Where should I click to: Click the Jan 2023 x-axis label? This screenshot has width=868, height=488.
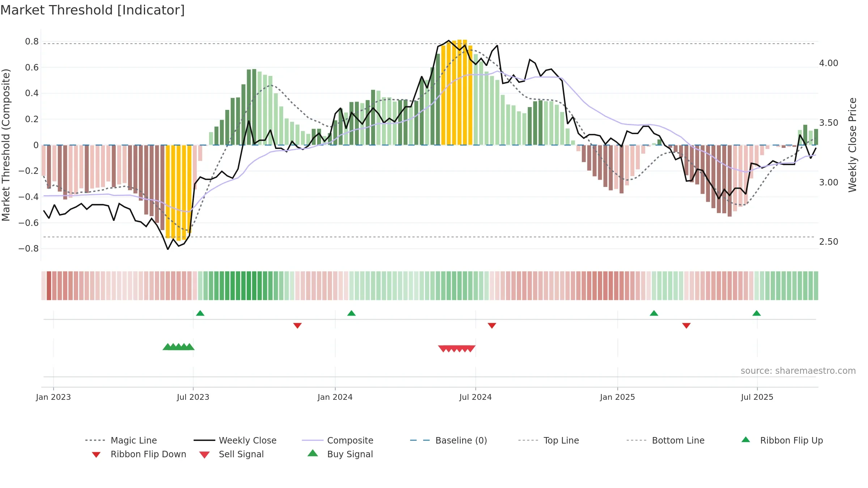point(54,397)
